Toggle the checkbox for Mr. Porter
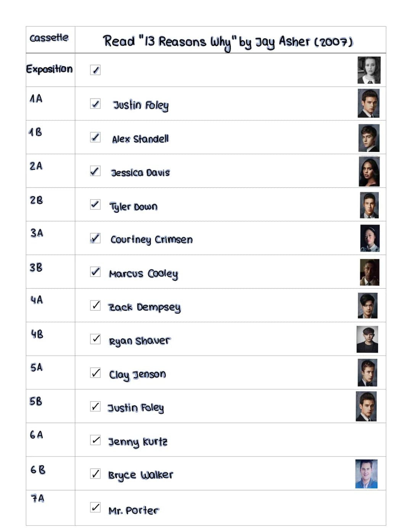The height and width of the screenshot is (532, 412). (95, 507)
